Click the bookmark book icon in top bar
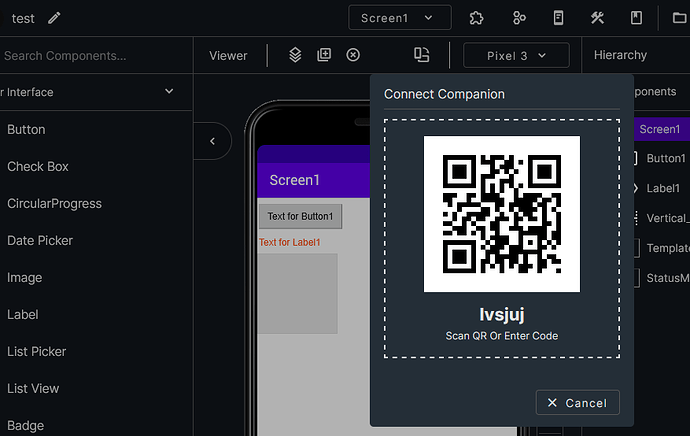This screenshot has height=436, width=690. 636,18
